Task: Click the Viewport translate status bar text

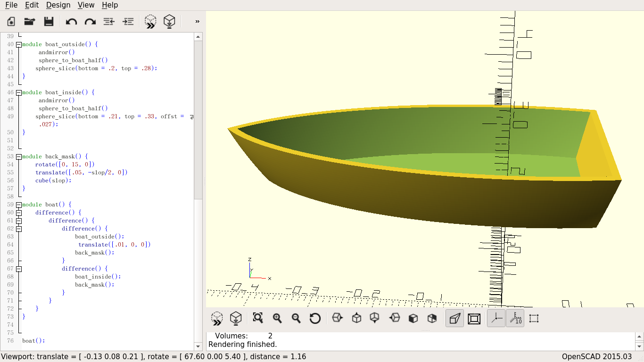Action: coord(154,357)
